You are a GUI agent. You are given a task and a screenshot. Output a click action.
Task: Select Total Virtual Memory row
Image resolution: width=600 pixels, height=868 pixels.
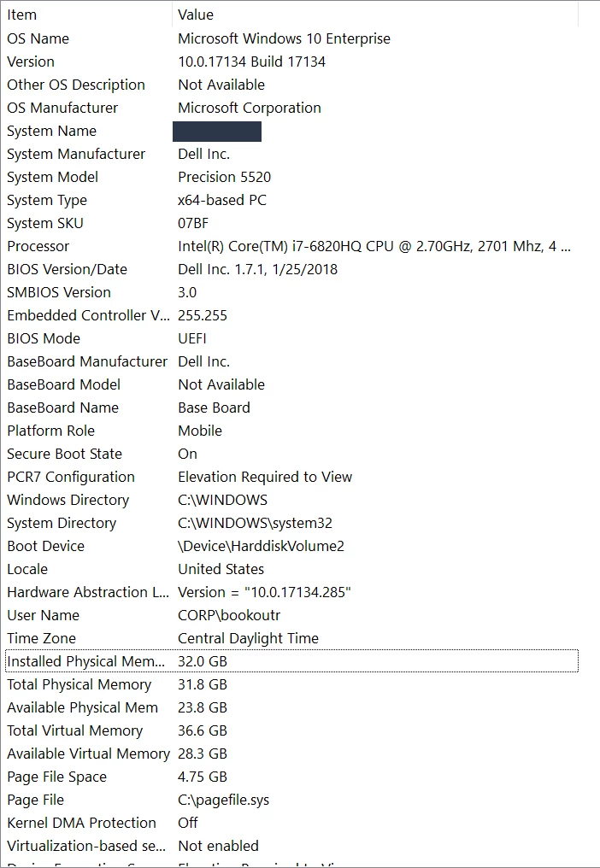click(292, 730)
